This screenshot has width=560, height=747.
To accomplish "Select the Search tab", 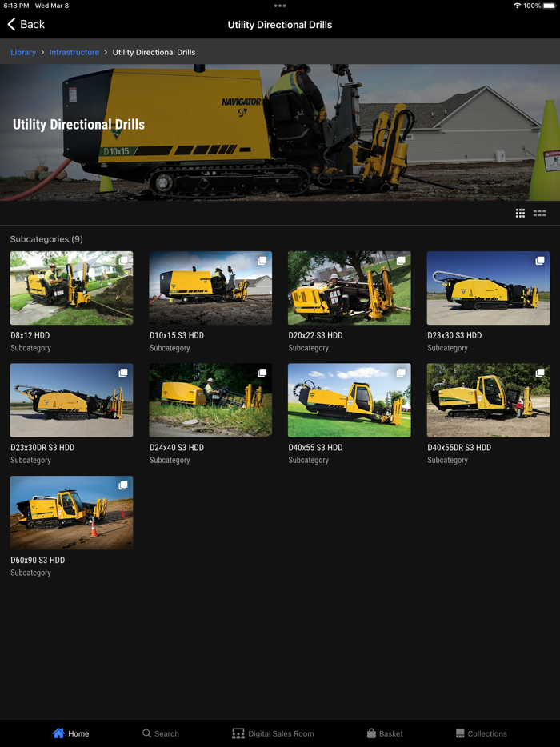I will 161,733.
